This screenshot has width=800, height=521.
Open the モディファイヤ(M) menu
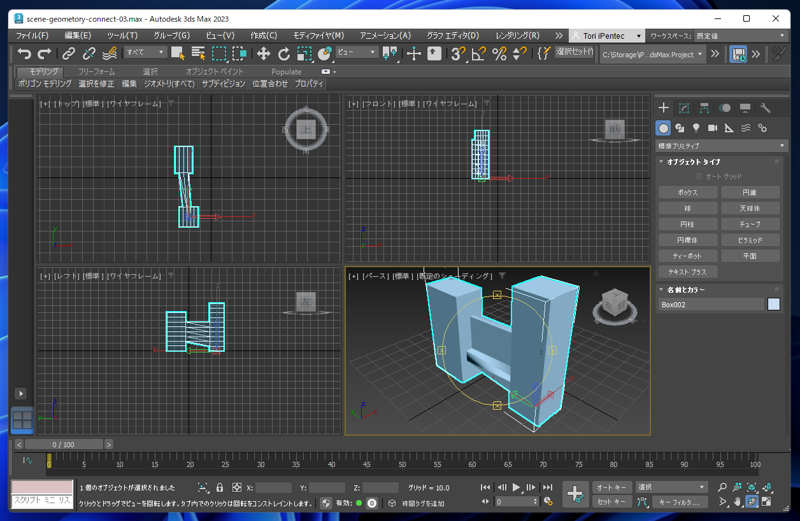tap(318, 36)
